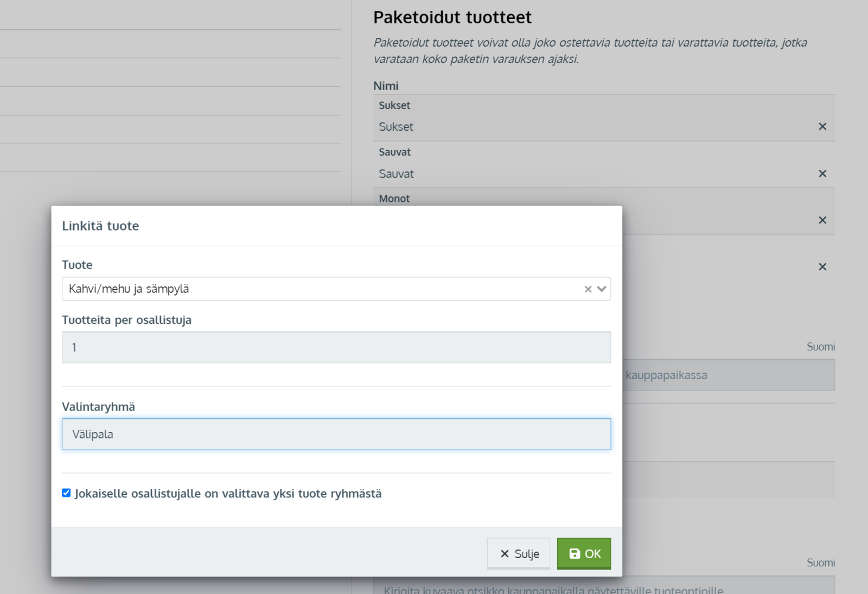The height and width of the screenshot is (594, 868).
Task: Expand the Tuote dropdown arrow
Action: 601,289
